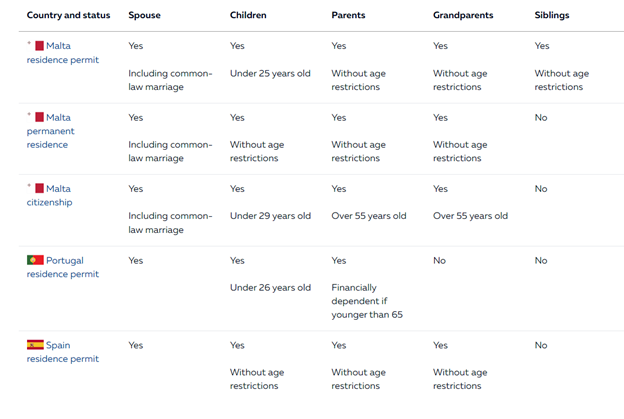Click the 'Under 29 years old' cell
The height and width of the screenshot is (419, 624).
coord(270,216)
